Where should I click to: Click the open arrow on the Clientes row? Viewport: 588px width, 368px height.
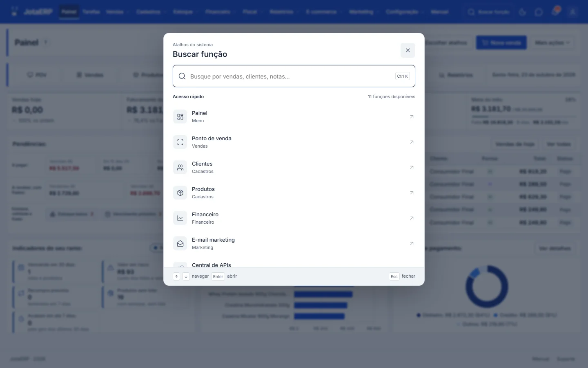coord(412,167)
